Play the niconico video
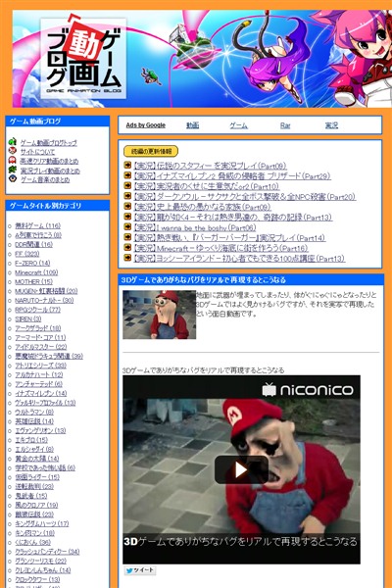 [241, 469]
